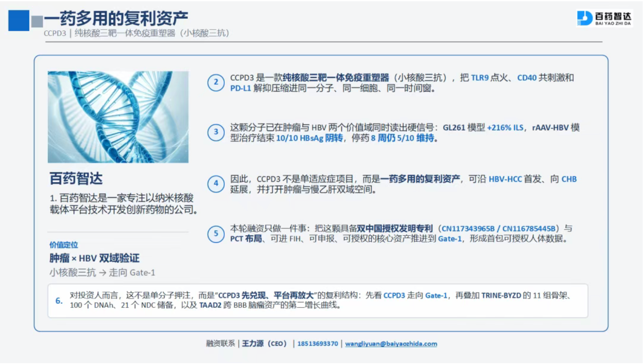The height and width of the screenshot is (364, 644).
Task: Click the 肿瘤 × HBV 双域验证 text
Action: click(x=94, y=258)
